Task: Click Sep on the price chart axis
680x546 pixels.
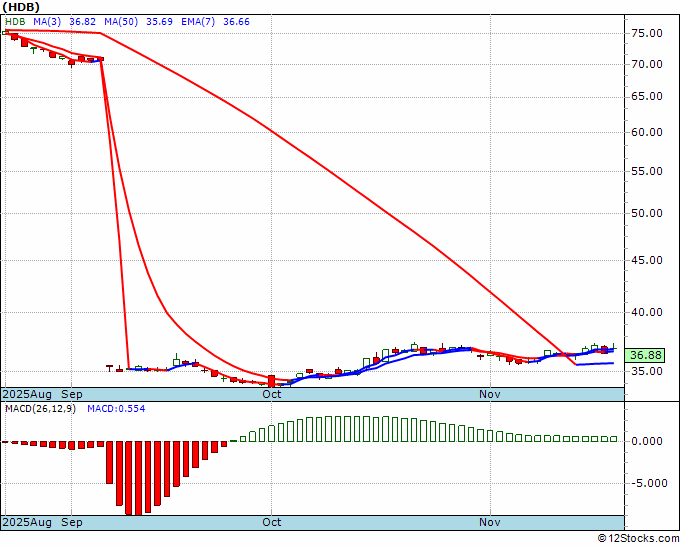Action: coord(72,394)
